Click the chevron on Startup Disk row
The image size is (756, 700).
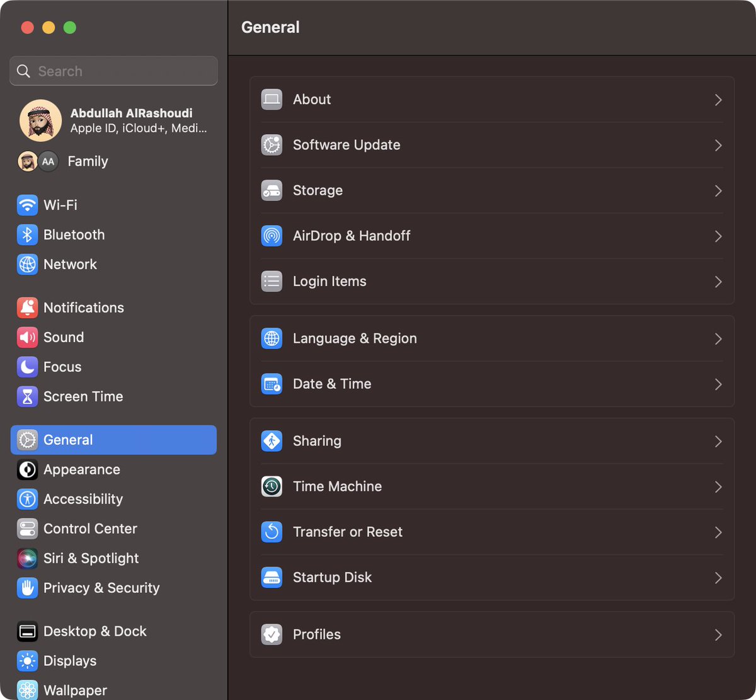(718, 577)
